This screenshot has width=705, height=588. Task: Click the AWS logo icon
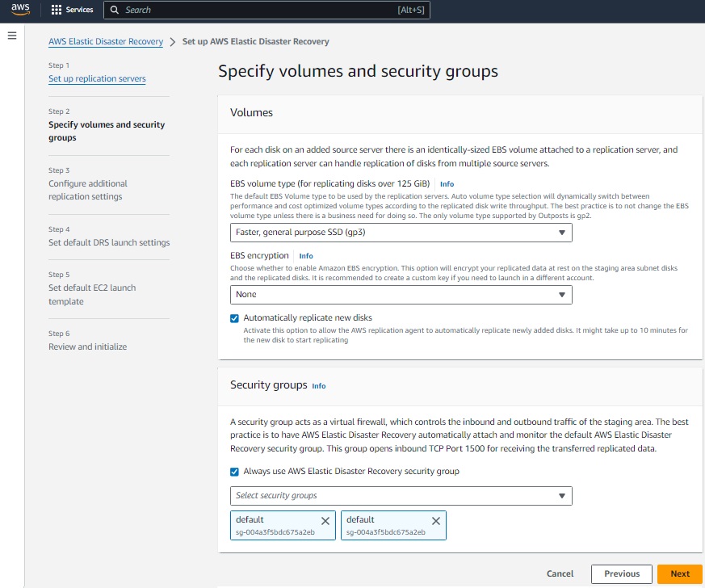point(20,10)
